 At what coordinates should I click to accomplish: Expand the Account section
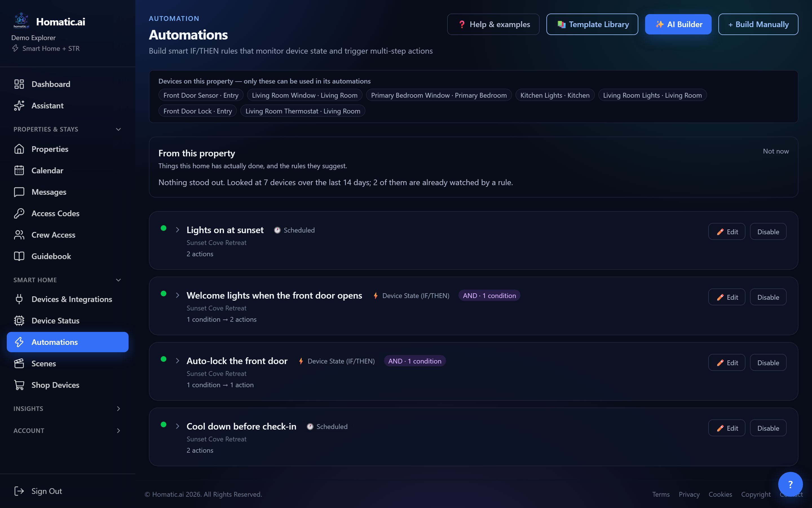pyautogui.click(x=67, y=430)
